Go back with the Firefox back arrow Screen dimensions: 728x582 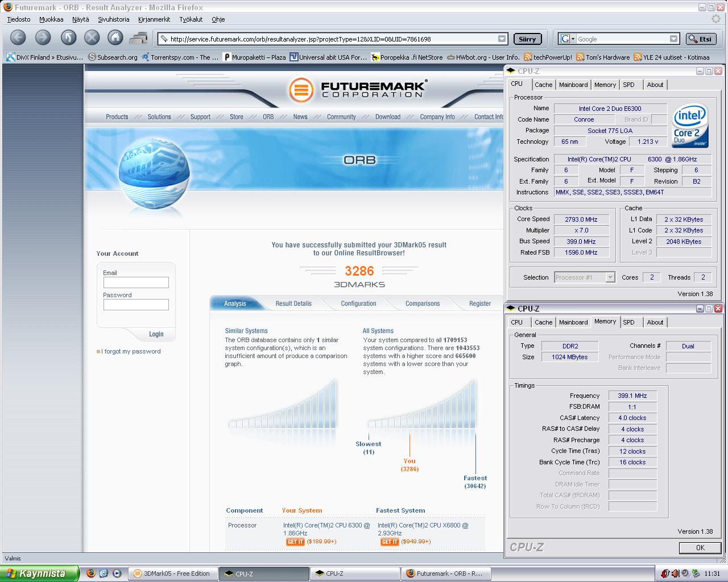(x=18, y=38)
